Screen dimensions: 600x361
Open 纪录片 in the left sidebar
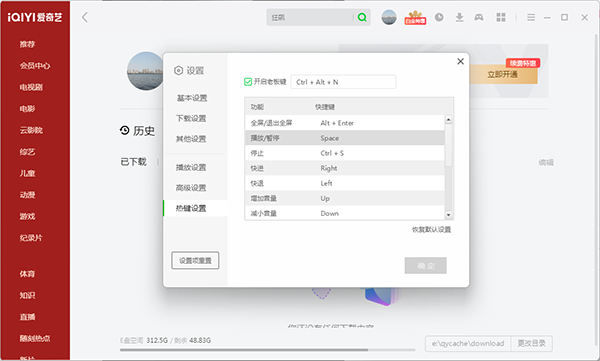pyautogui.click(x=31, y=238)
